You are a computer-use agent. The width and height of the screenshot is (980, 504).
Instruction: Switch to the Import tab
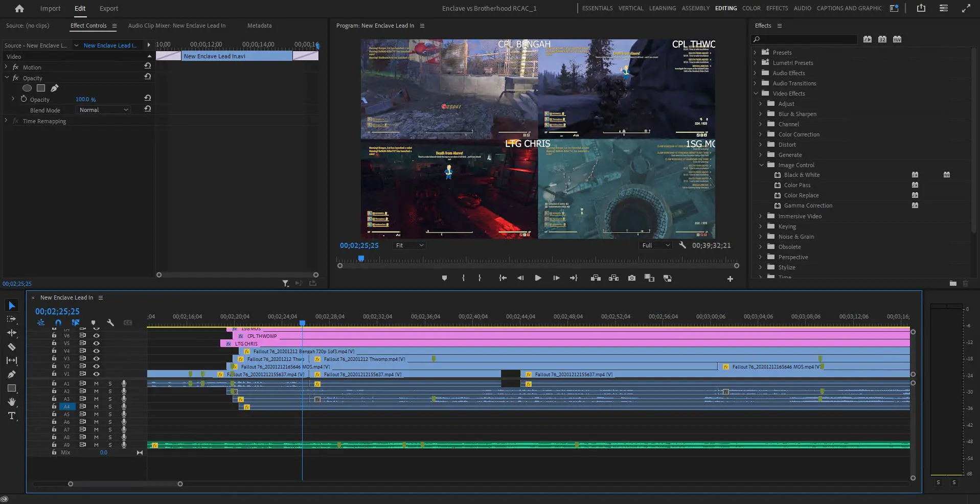[x=50, y=8]
